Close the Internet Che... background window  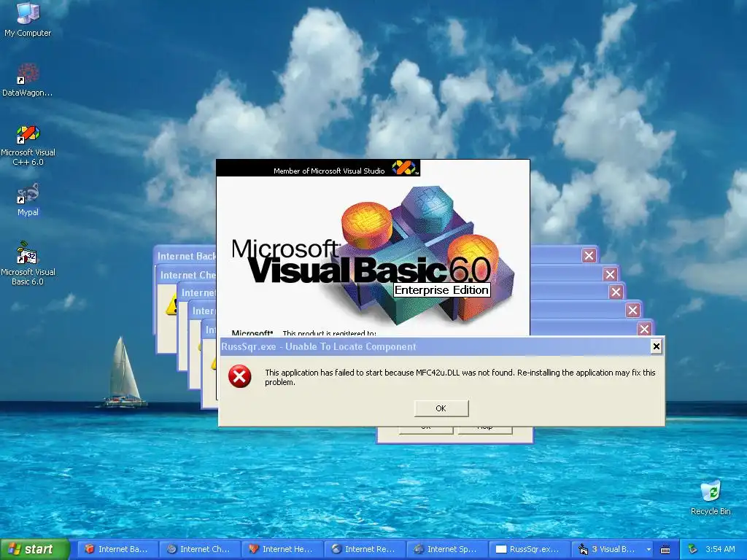click(x=610, y=274)
